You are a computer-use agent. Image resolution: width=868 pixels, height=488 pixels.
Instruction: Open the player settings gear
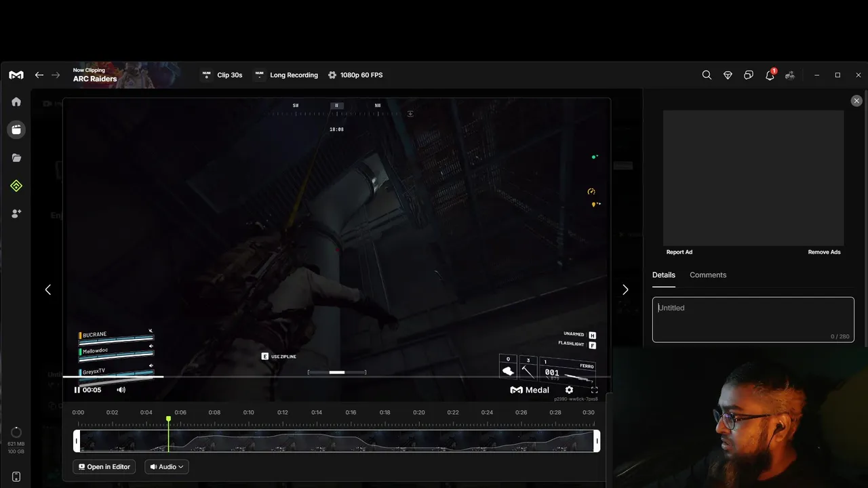(x=569, y=390)
